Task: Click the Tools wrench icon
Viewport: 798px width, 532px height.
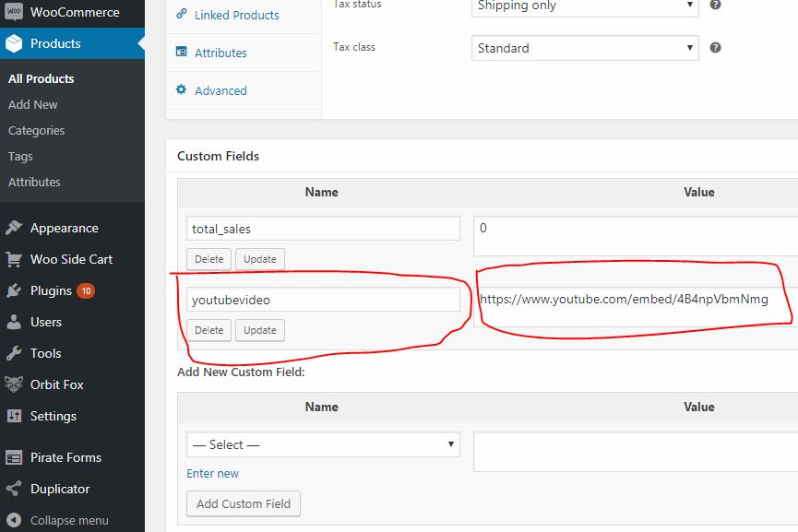Action: 14,353
